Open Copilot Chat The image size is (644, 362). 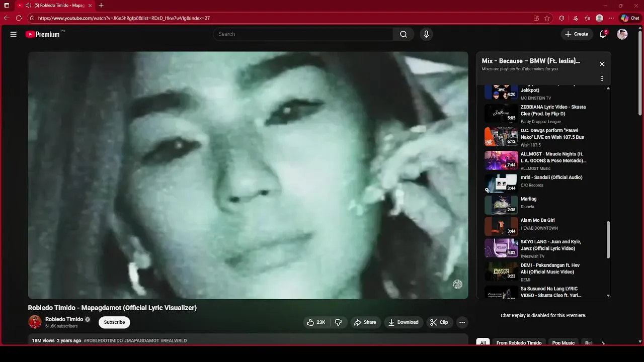pos(630,18)
